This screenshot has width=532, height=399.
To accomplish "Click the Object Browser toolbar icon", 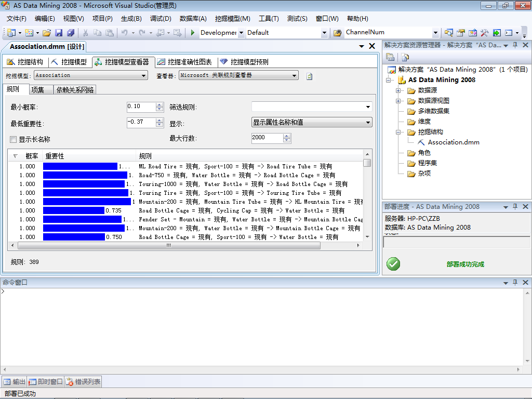I will tap(473, 33).
